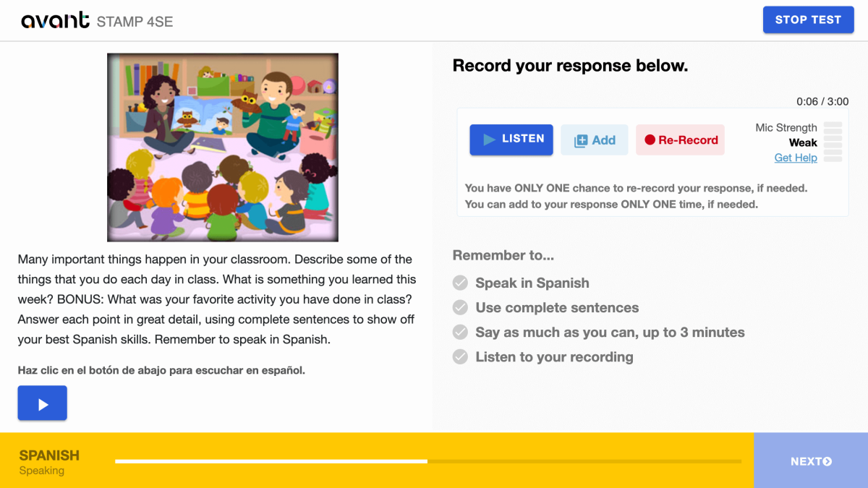Click the test progress bar at bottom
This screenshot has height=488, width=868.
(x=428, y=461)
